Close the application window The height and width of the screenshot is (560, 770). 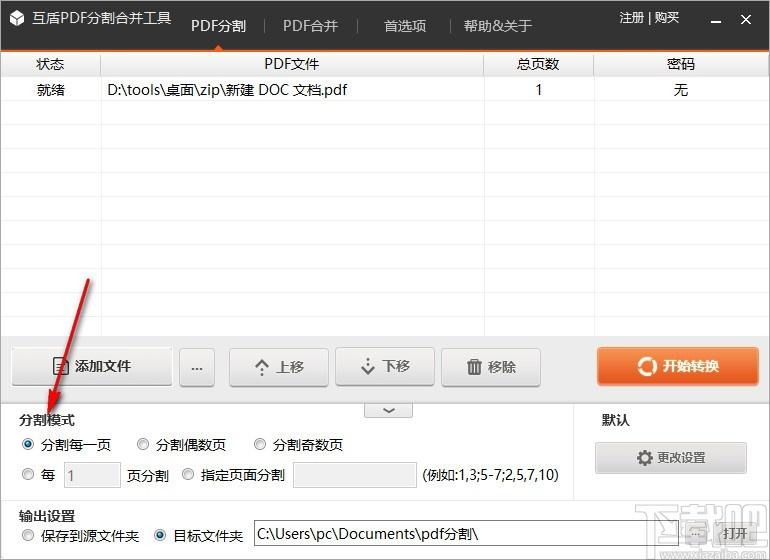click(746, 20)
